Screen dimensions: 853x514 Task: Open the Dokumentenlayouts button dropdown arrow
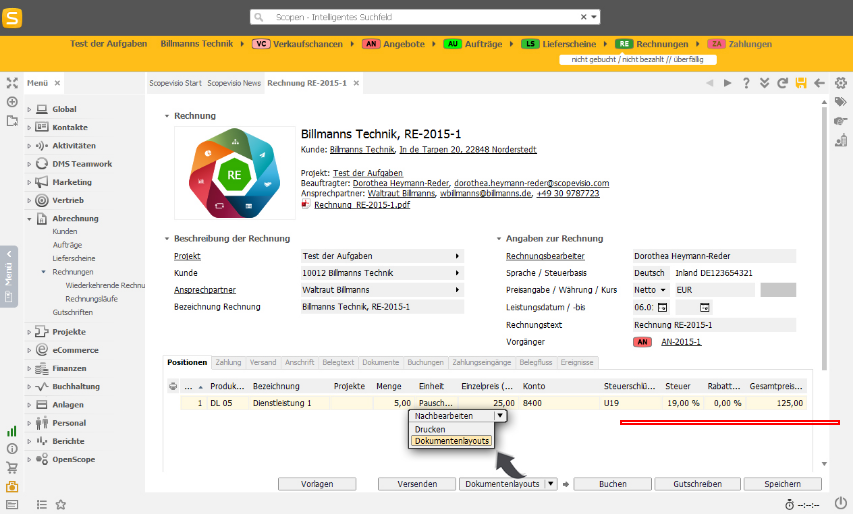[x=551, y=484]
